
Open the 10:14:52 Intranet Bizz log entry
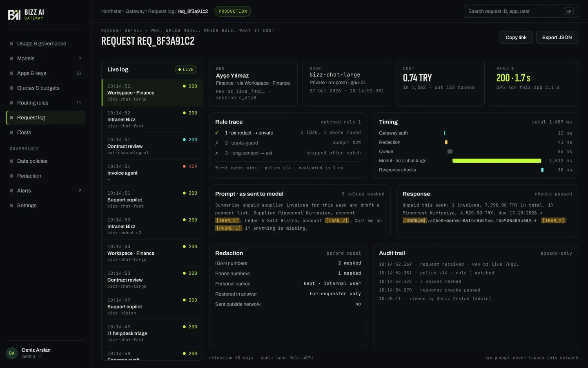pos(152,119)
